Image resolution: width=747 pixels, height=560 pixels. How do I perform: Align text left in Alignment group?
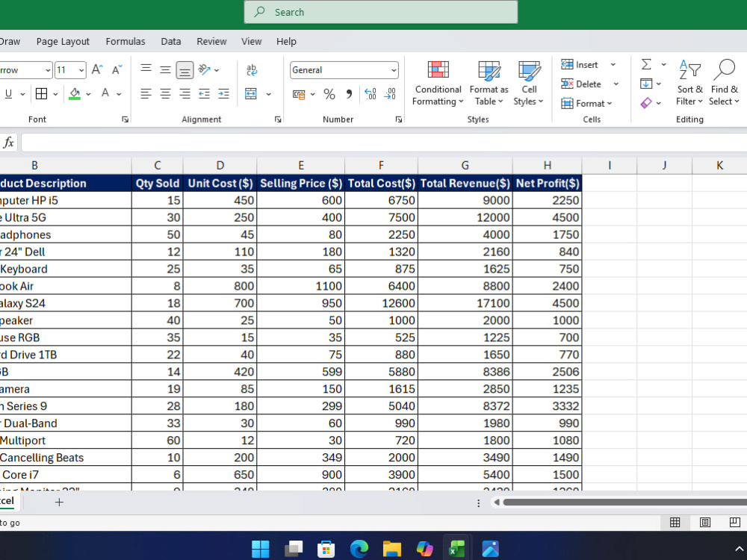tap(146, 94)
